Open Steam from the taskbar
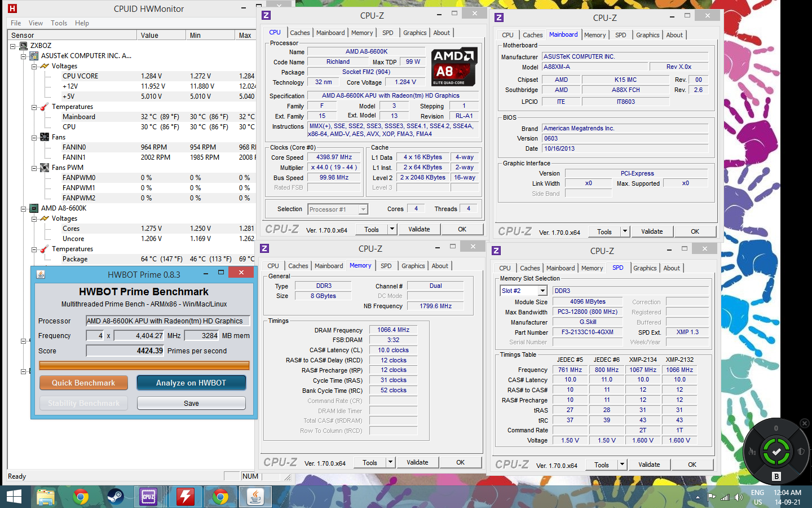Image resolution: width=812 pixels, height=508 pixels. (x=116, y=497)
